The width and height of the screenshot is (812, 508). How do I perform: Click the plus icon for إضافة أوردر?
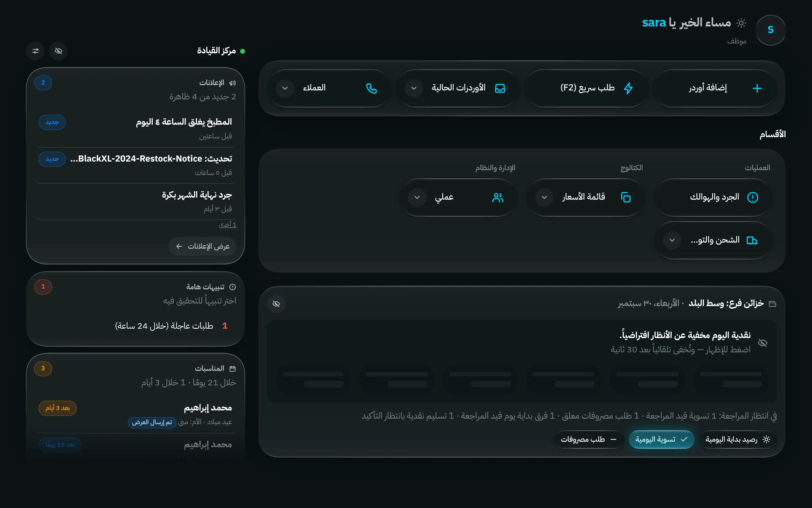coord(757,88)
